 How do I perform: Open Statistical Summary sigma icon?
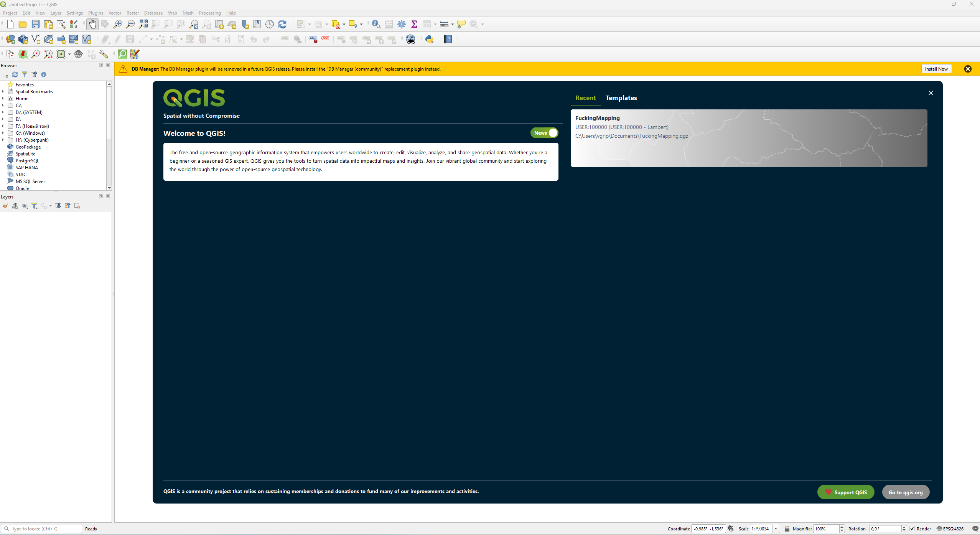tap(414, 24)
